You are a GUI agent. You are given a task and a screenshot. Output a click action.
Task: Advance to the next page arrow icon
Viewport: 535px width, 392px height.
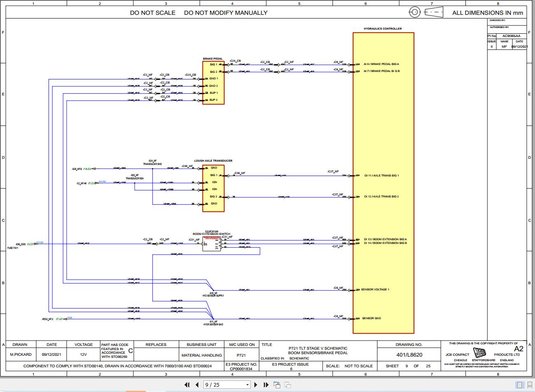coord(255,385)
